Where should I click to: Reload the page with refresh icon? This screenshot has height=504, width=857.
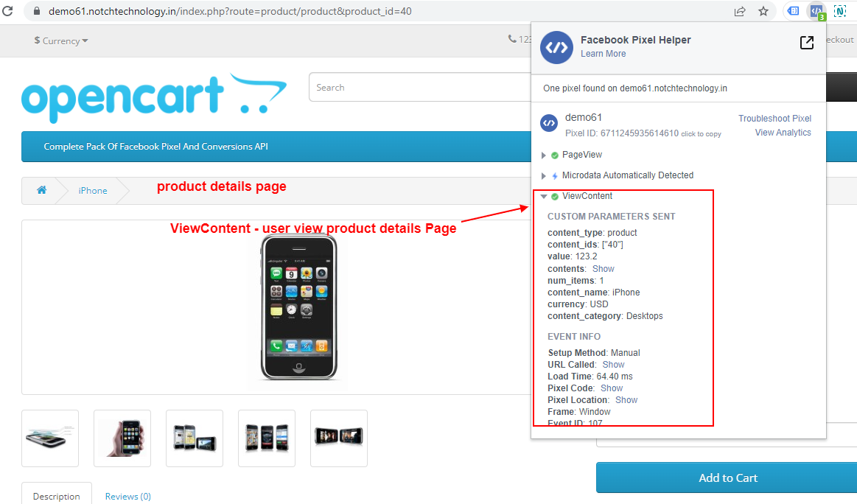[9, 11]
